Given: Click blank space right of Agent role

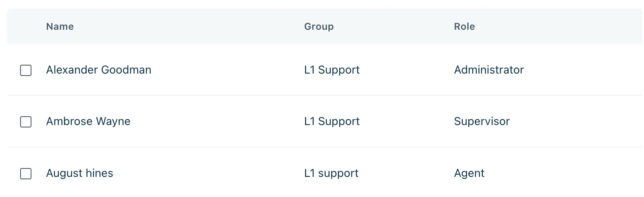Looking at the screenshot, I should click(x=564, y=173).
